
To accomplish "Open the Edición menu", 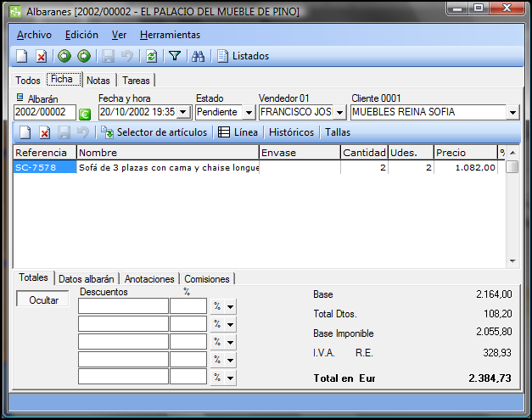I will click(x=81, y=35).
